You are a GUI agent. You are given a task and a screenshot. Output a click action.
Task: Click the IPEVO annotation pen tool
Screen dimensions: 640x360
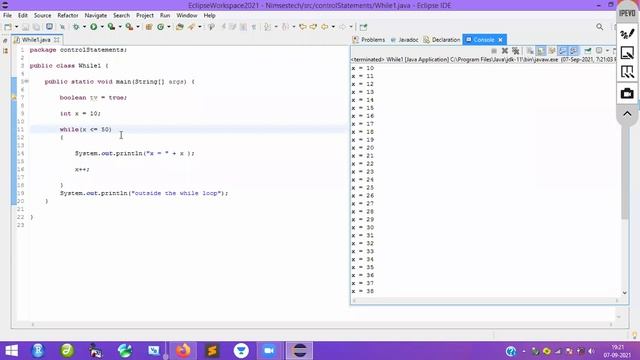pyautogui.click(x=627, y=33)
